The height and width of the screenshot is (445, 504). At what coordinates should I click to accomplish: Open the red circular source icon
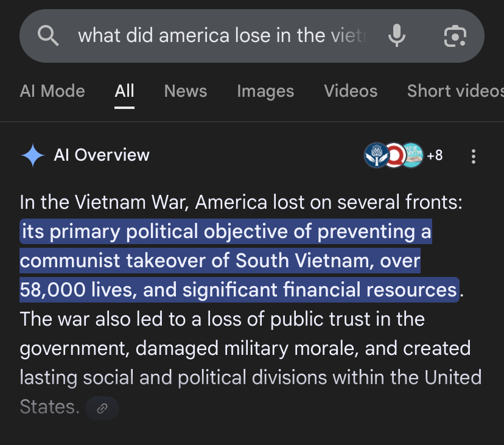tap(394, 155)
